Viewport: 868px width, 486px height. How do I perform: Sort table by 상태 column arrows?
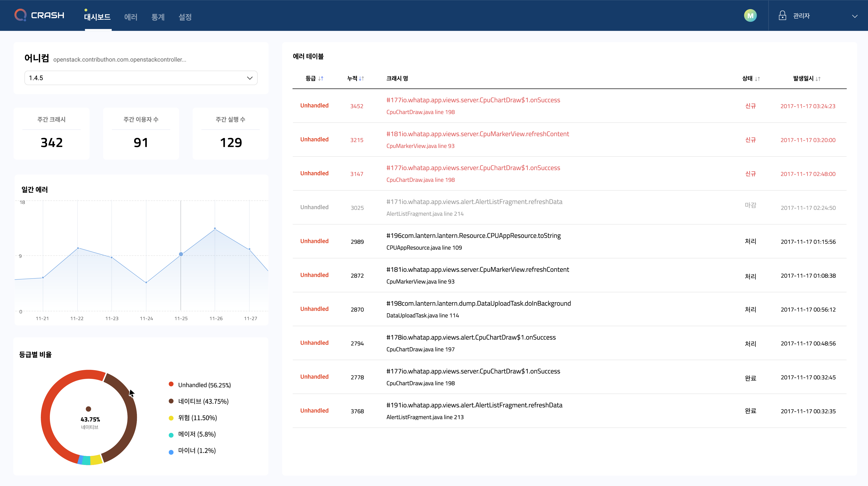[758, 79]
